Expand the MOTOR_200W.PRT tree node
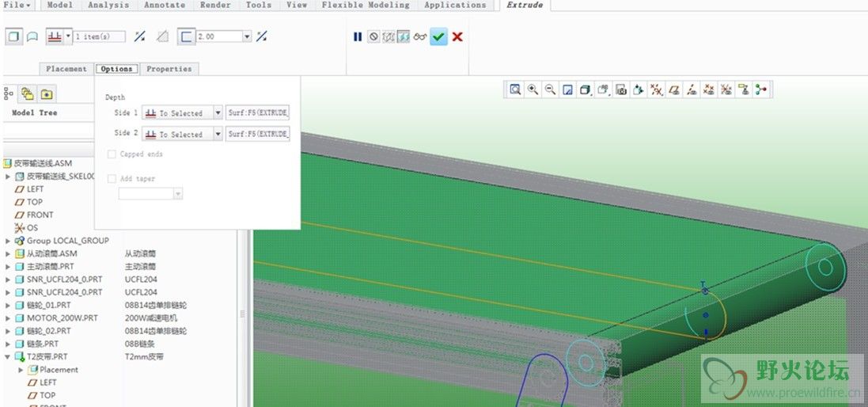The height and width of the screenshot is (407, 868). (x=8, y=318)
